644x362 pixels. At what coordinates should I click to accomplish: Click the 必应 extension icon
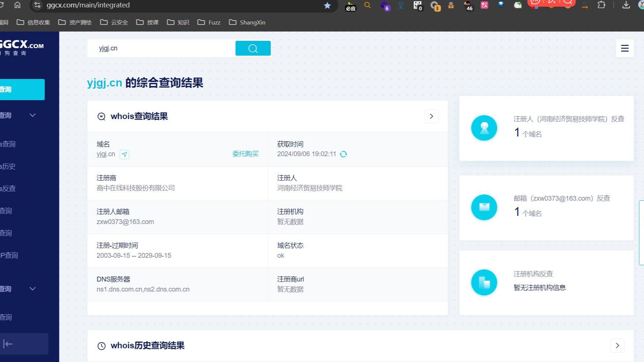pos(350,6)
